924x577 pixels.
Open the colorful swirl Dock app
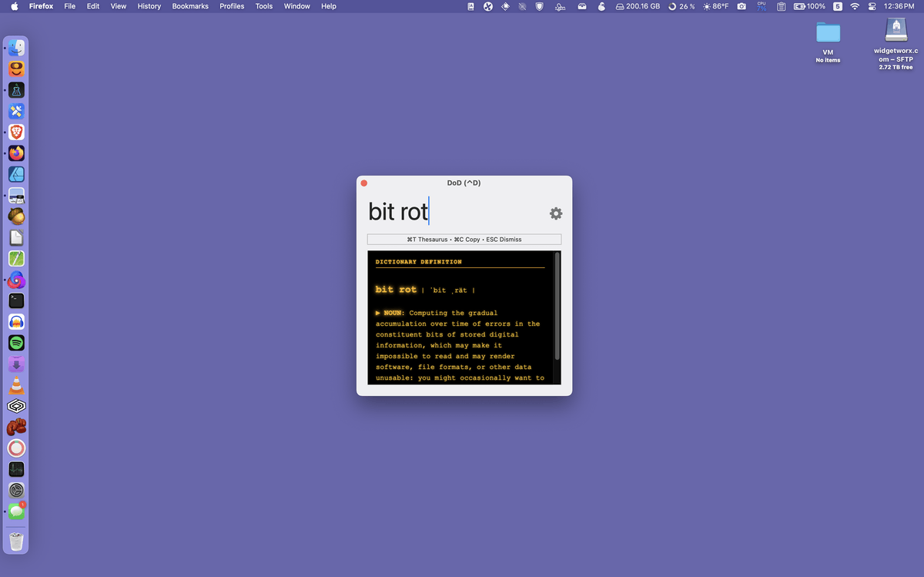16,280
